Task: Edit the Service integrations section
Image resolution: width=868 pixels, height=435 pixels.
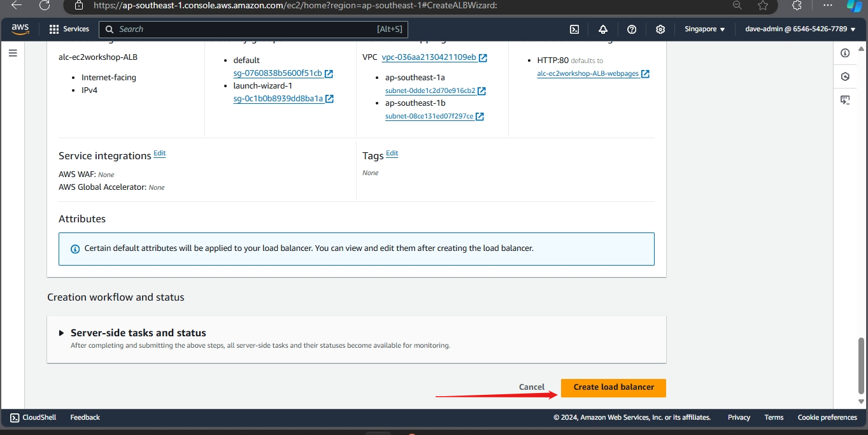Action: pyautogui.click(x=159, y=153)
